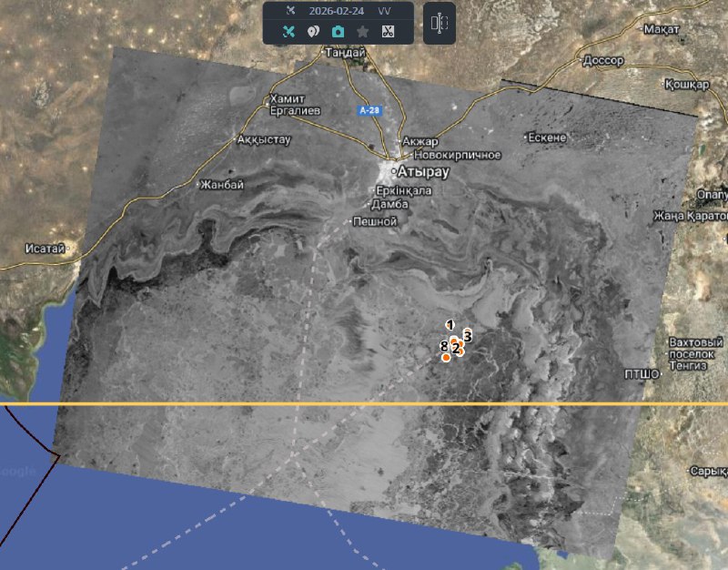Click the unnumbered orange dot marker

(x=446, y=358)
